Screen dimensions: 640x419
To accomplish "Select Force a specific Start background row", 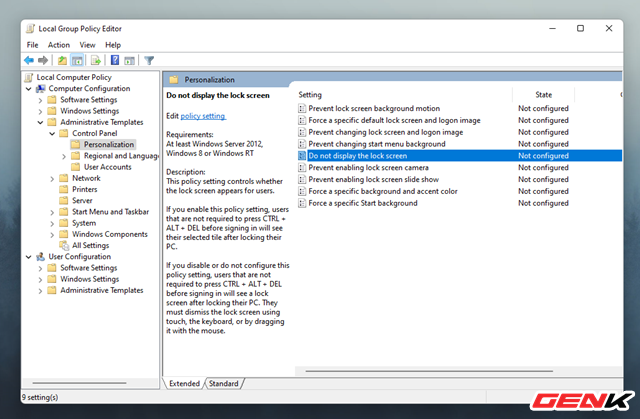I will point(459,203).
